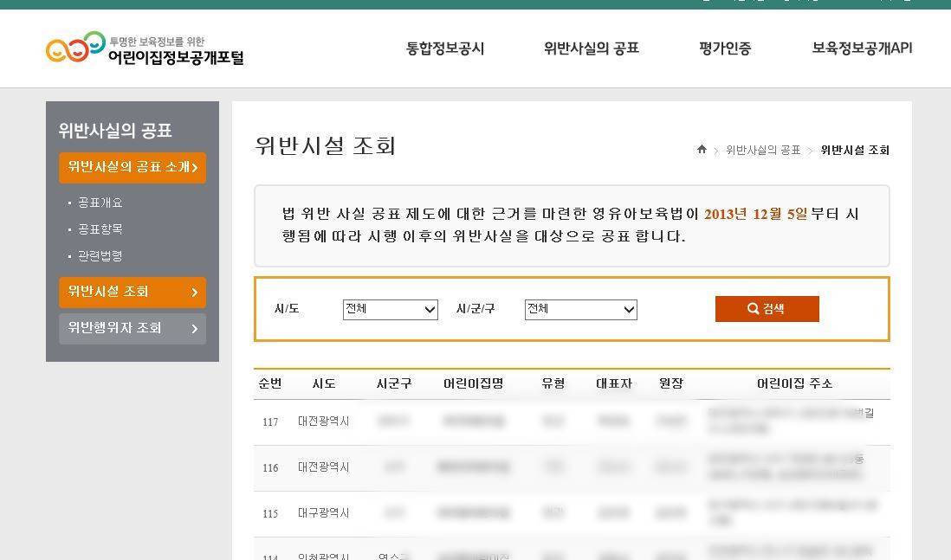Open 평가인증 menu
Image resolution: width=951 pixels, height=560 pixels.
coord(725,48)
